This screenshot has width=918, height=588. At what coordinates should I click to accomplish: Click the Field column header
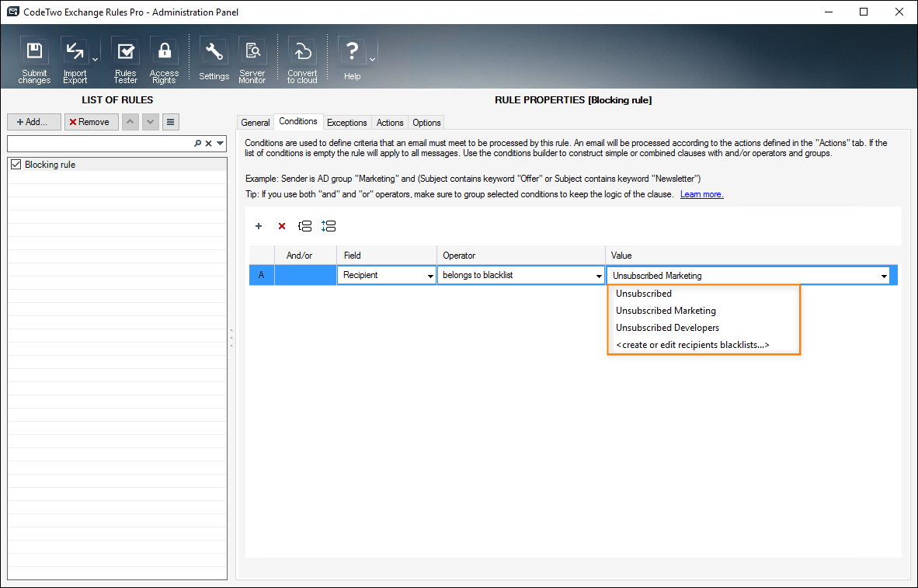[387, 256]
